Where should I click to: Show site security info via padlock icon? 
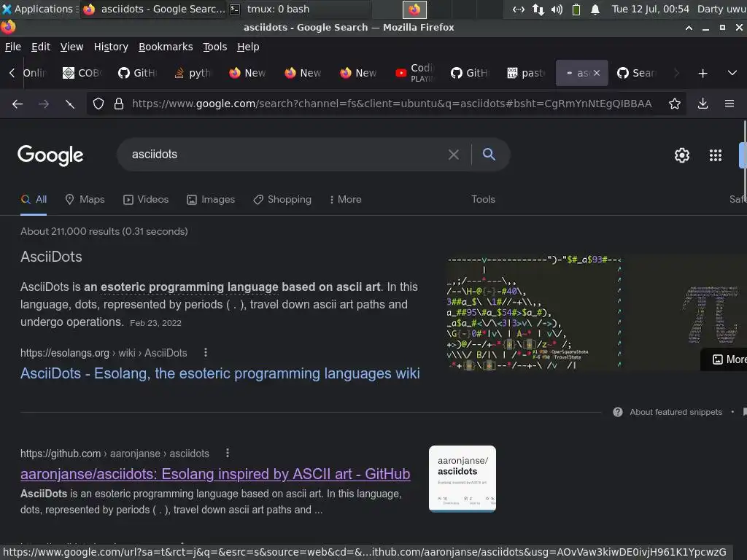119,104
